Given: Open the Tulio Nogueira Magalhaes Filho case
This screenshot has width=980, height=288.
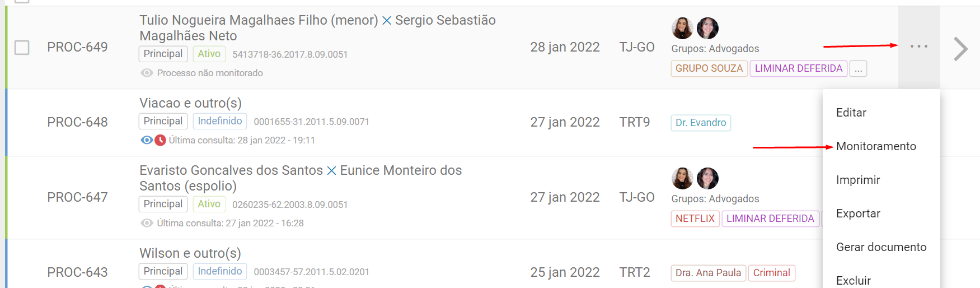Looking at the screenshot, I should (258, 21).
